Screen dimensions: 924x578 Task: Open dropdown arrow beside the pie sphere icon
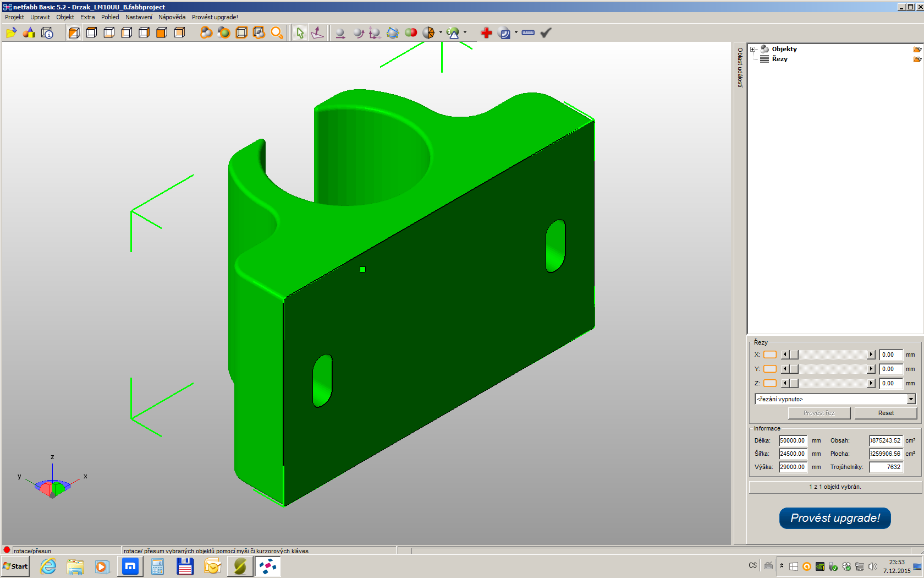pyautogui.click(x=441, y=32)
